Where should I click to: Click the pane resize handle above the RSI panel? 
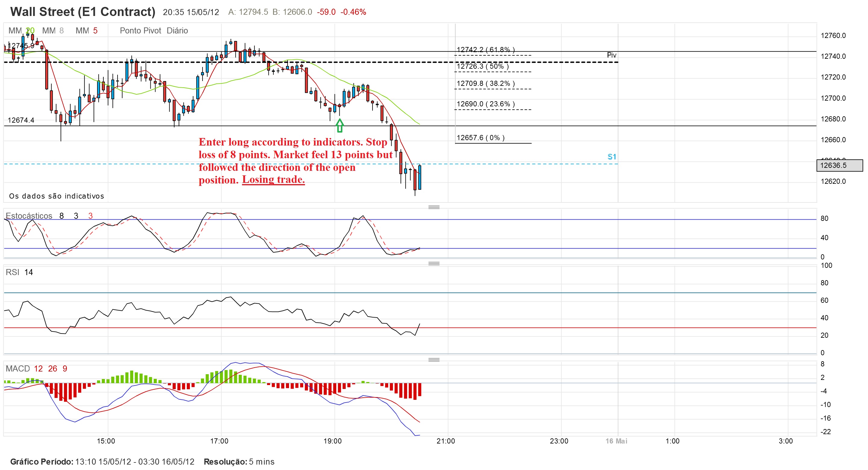click(434, 263)
